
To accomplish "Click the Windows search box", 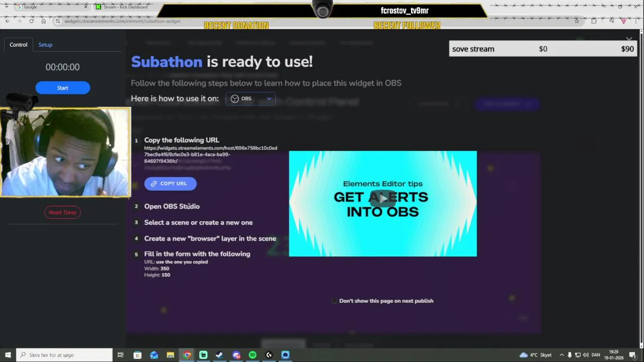I will coord(64,355).
